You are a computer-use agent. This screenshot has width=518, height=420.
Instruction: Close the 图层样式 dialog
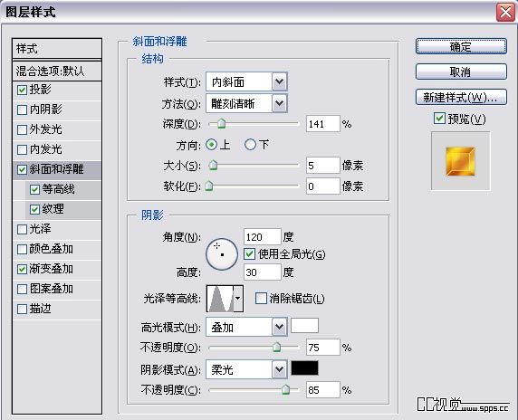pyautogui.click(x=506, y=13)
